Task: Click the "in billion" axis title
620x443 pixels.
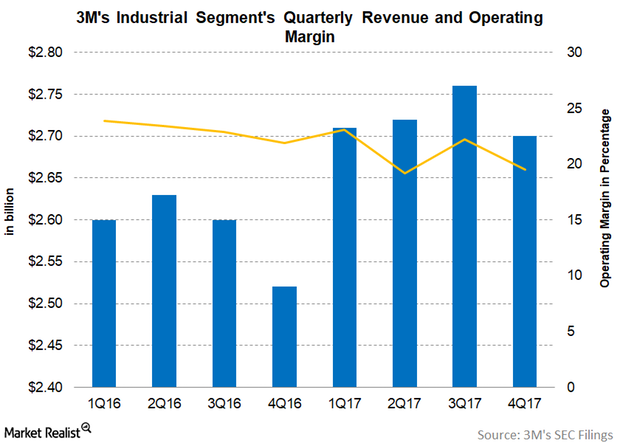Action: click(9, 212)
